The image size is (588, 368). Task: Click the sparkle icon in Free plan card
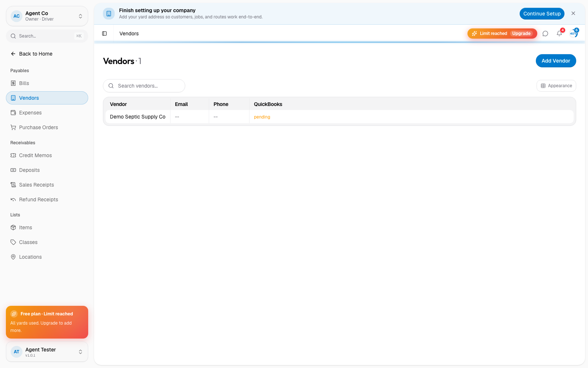14,314
